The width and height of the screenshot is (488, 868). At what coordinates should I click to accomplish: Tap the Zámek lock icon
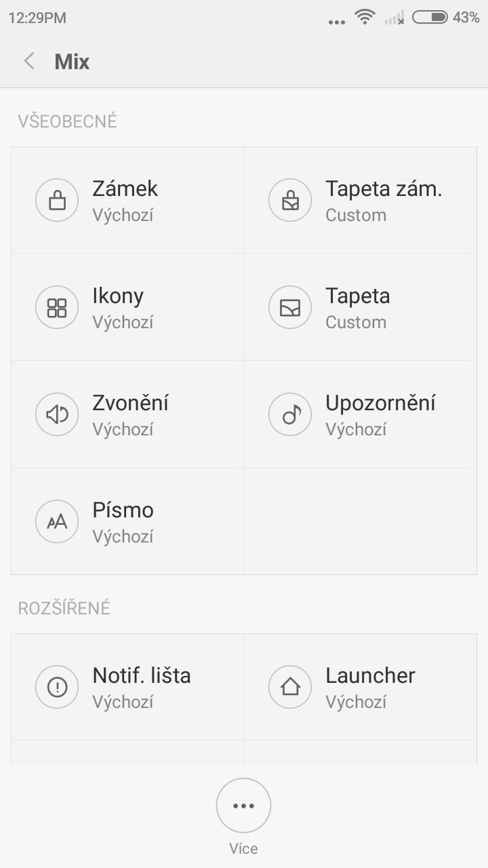tap(57, 200)
